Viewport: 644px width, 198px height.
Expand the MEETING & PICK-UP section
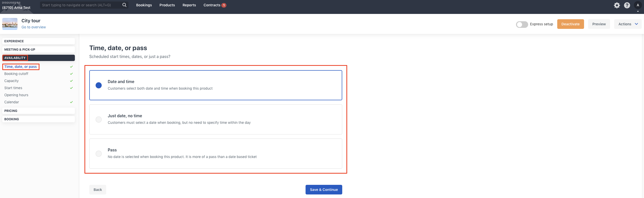click(38, 49)
